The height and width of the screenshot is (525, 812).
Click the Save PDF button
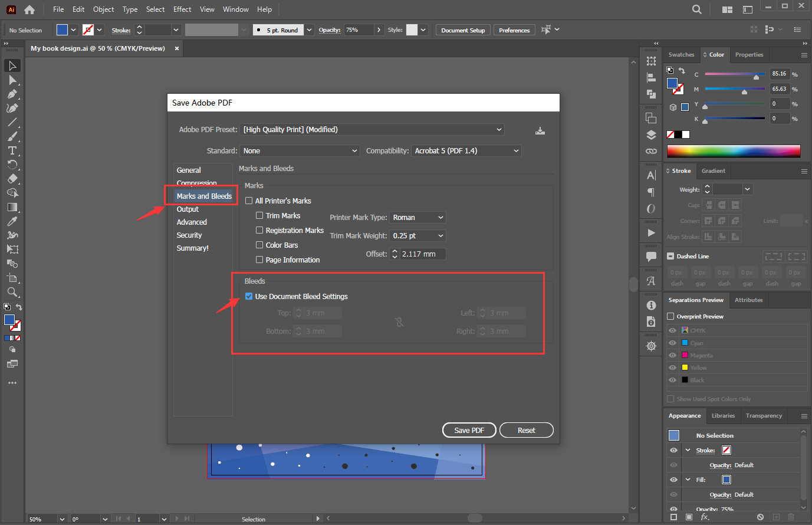click(469, 430)
